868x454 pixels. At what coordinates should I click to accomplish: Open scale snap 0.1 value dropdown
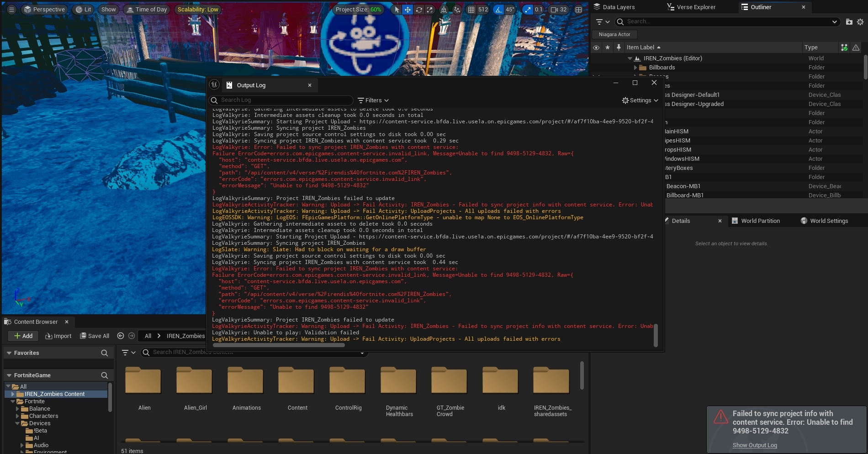point(539,10)
